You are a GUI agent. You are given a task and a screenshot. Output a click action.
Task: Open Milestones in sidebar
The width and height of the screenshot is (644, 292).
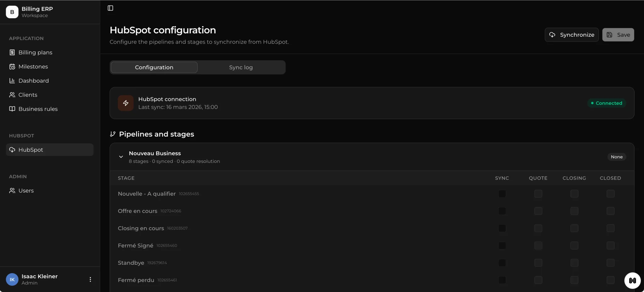coord(50,67)
